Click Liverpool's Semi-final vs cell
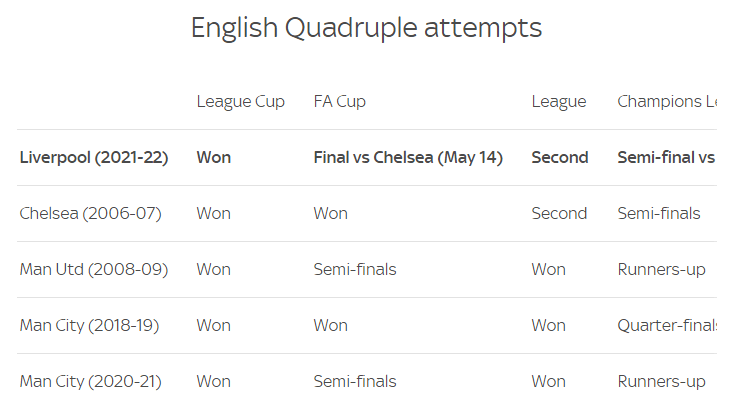 click(666, 157)
